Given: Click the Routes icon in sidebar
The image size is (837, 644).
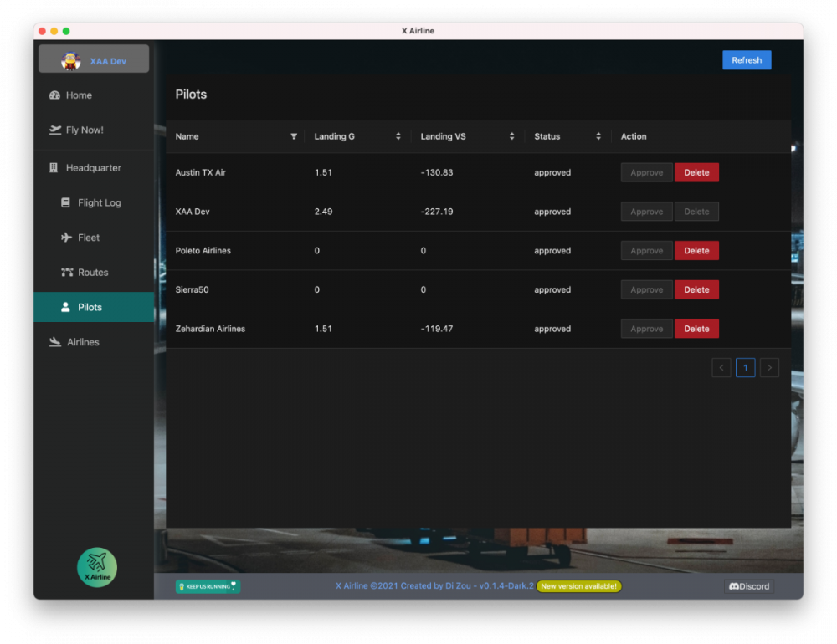Looking at the screenshot, I should 67,273.
